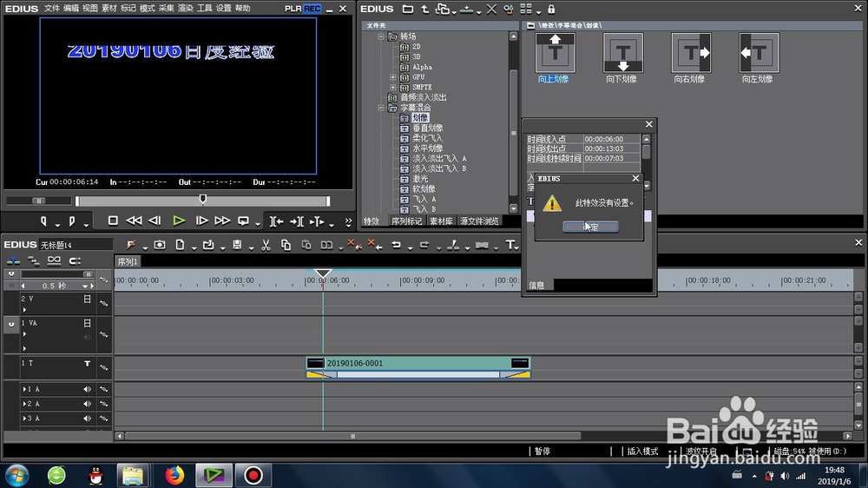Toggle sync-lock on 1 T track

103,367
